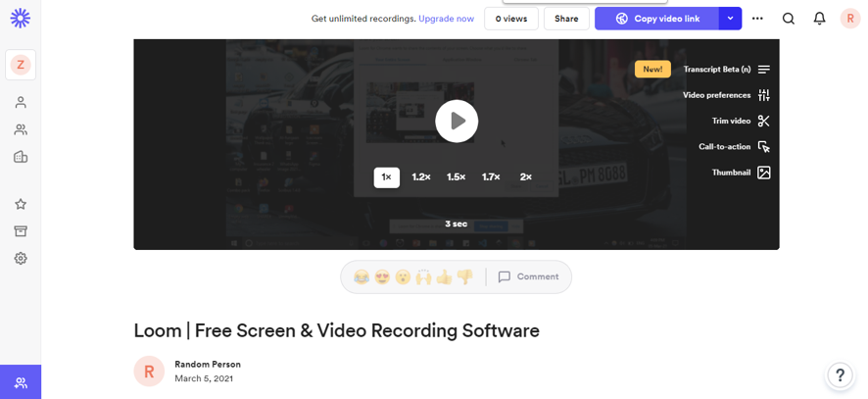
Task: Open the search magnifier icon
Action: click(789, 19)
